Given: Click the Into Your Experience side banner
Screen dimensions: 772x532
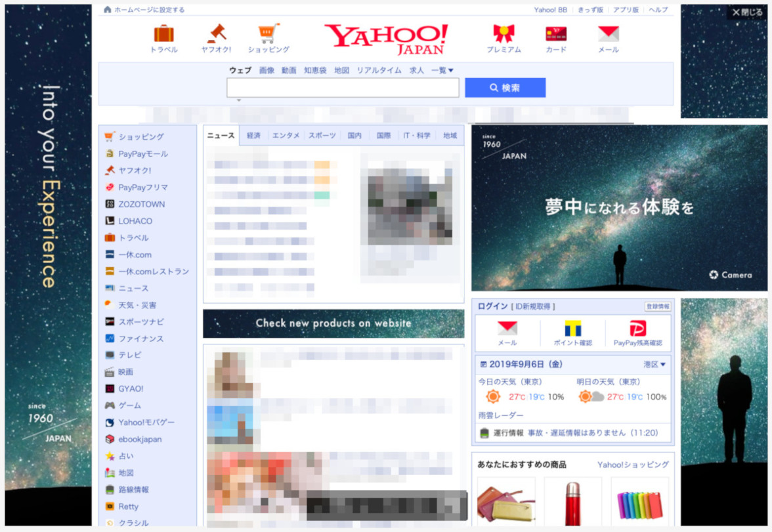Looking at the screenshot, I should tap(49, 265).
